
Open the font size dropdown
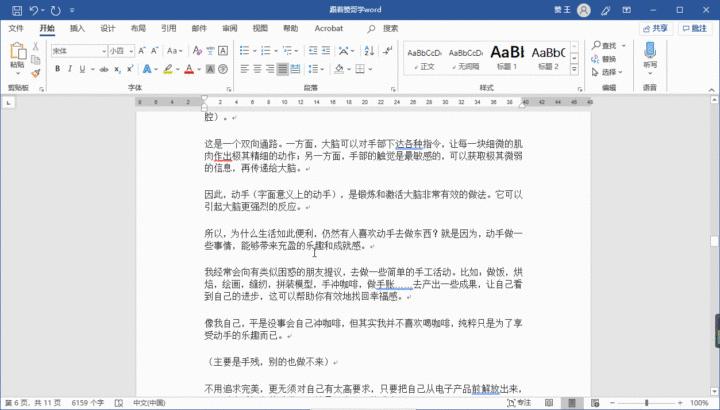pos(131,51)
